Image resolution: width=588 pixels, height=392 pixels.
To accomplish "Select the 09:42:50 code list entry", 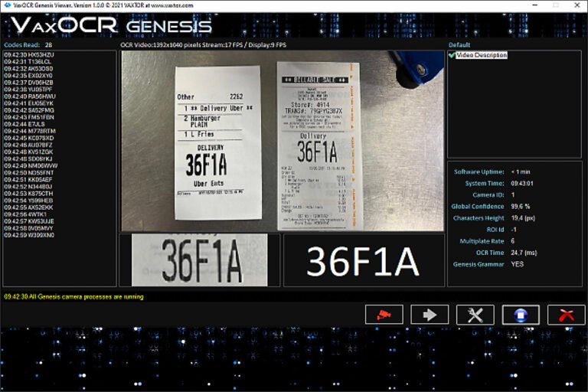I will (x=29, y=172).
